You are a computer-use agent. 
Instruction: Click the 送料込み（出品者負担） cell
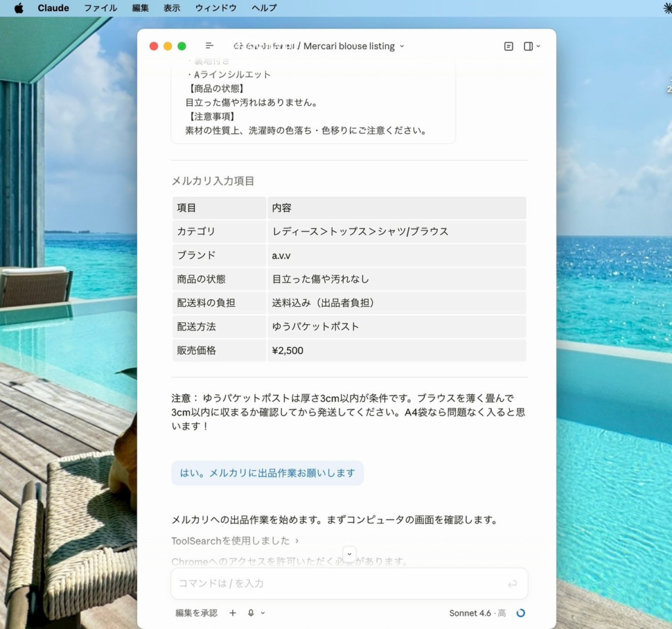(x=397, y=303)
